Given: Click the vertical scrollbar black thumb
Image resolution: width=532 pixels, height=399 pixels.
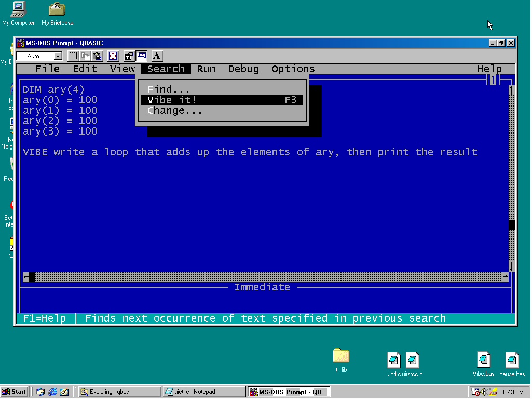Looking at the screenshot, I should 512,225.
